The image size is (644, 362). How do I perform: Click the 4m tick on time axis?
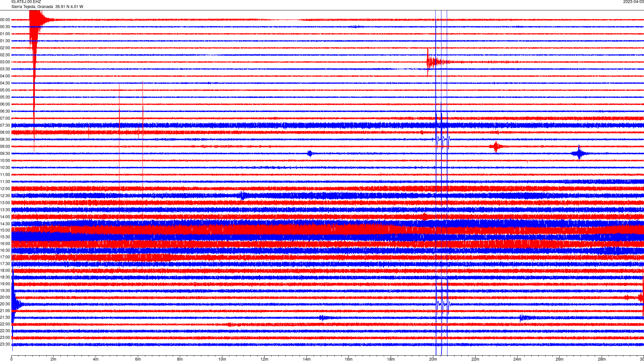click(x=96, y=359)
